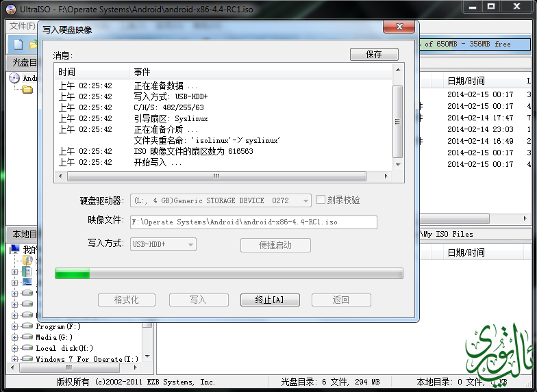Select the Media (G:) tree label
Viewport: 537px width, 392px height.
tap(54, 338)
